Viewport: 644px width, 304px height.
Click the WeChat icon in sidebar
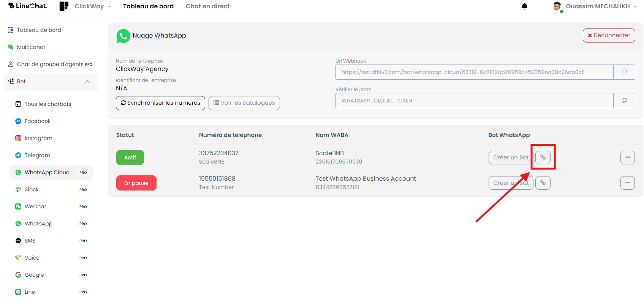coord(18,206)
